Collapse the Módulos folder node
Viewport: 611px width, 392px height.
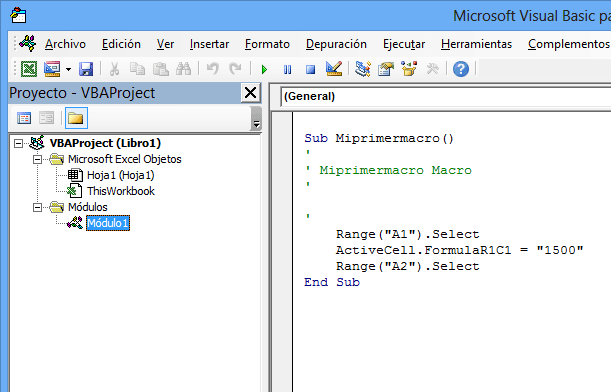coord(37,207)
